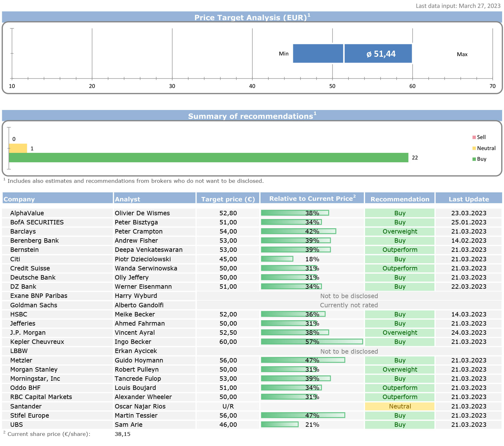The image size is (504, 446).
Task: Select the Santander company cell
Action: (x=57, y=406)
